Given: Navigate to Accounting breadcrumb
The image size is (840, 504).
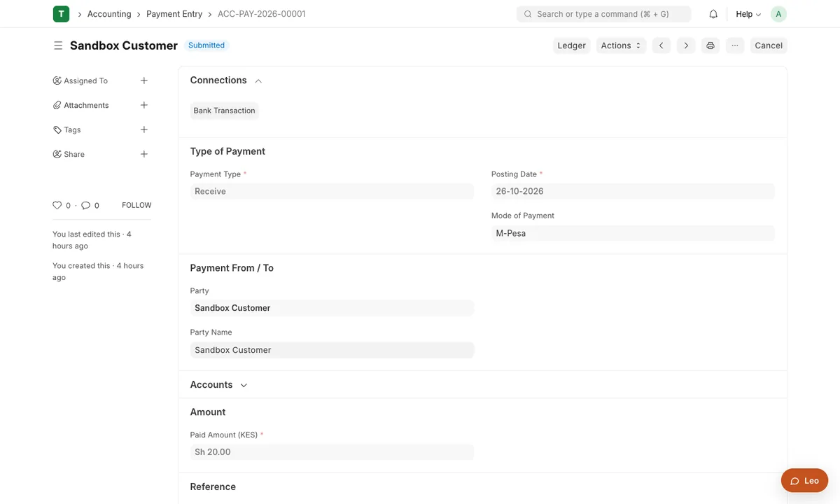Looking at the screenshot, I should (109, 14).
